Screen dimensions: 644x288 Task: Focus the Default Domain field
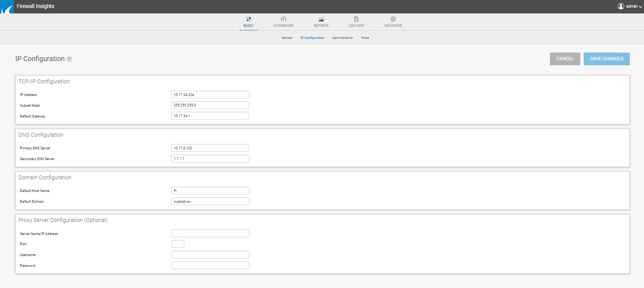(x=210, y=201)
